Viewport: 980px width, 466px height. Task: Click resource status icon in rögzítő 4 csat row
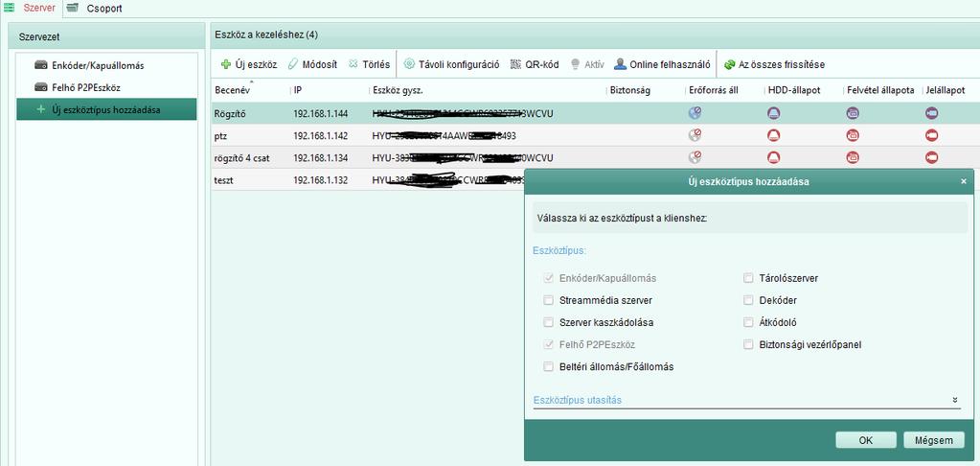(695, 157)
